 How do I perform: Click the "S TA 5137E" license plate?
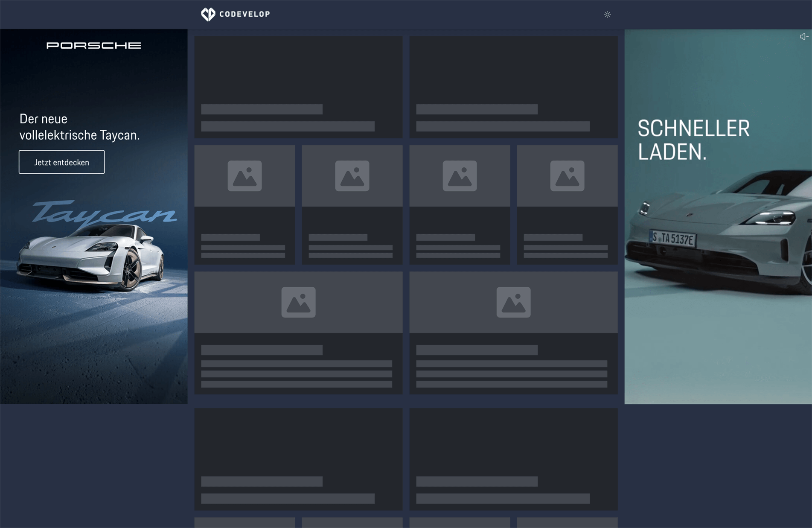tap(672, 239)
